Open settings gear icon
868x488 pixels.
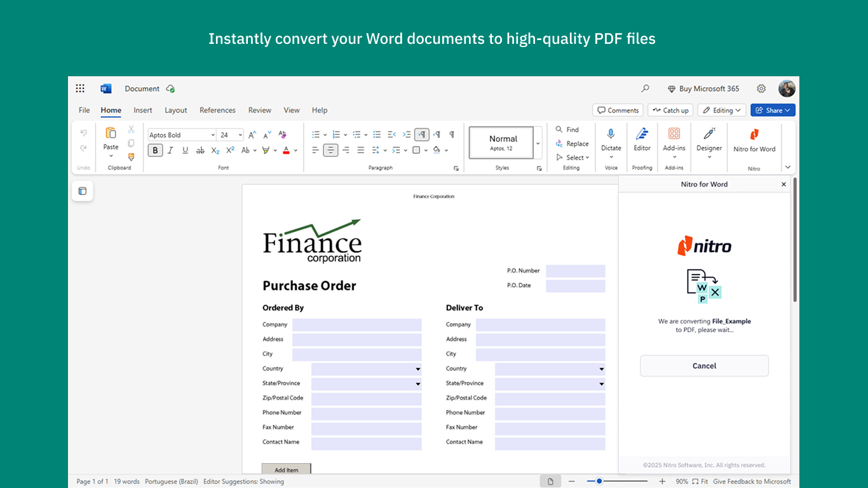tap(761, 88)
